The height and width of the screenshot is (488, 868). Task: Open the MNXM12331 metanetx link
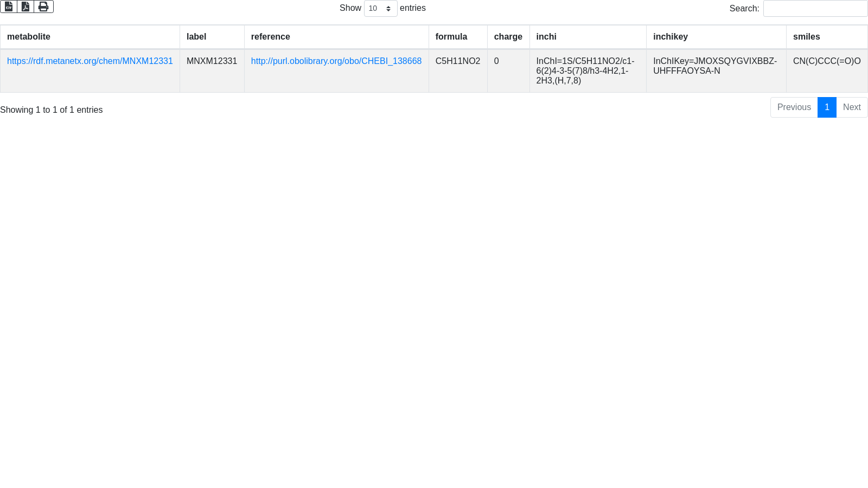tap(90, 61)
